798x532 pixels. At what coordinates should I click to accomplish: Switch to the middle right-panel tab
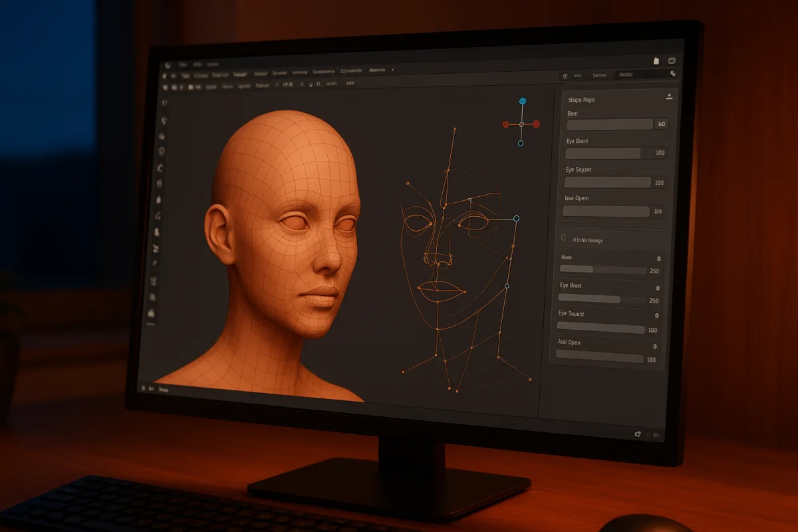[600, 75]
